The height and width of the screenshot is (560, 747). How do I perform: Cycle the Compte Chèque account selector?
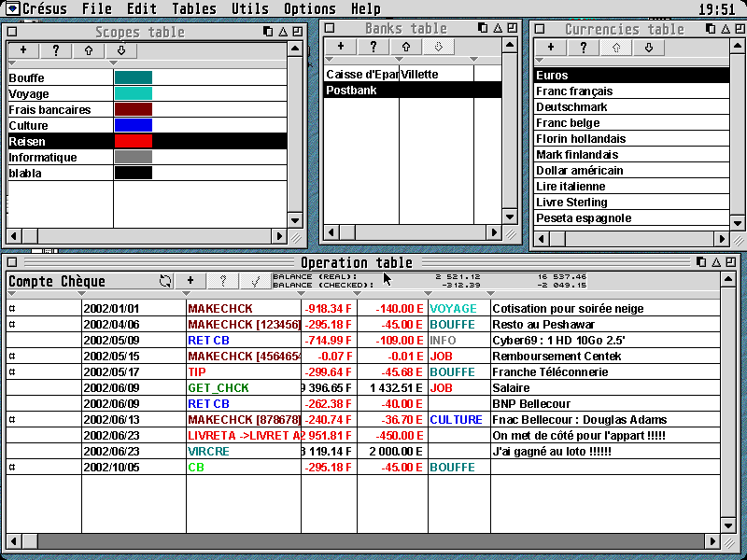(x=165, y=280)
